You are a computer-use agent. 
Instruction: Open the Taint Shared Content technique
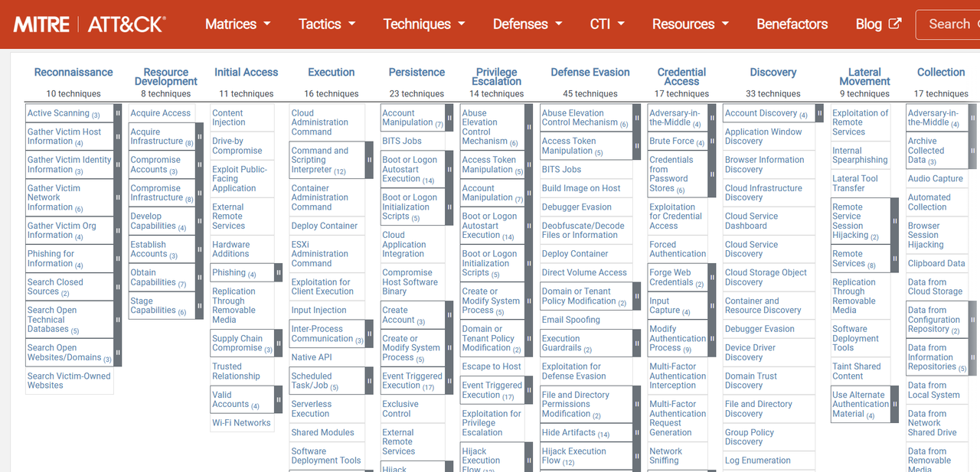(x=857, y=371)
